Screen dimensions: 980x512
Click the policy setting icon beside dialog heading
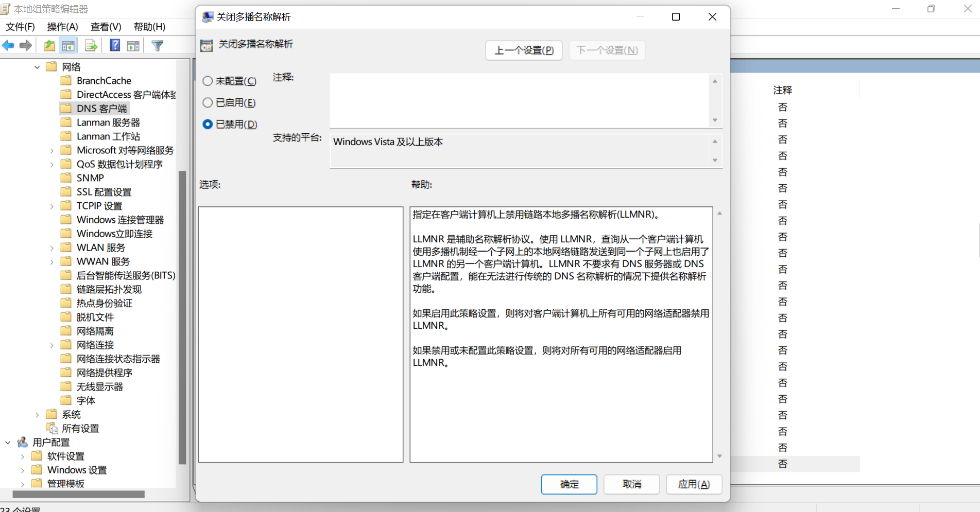[207, 46]
